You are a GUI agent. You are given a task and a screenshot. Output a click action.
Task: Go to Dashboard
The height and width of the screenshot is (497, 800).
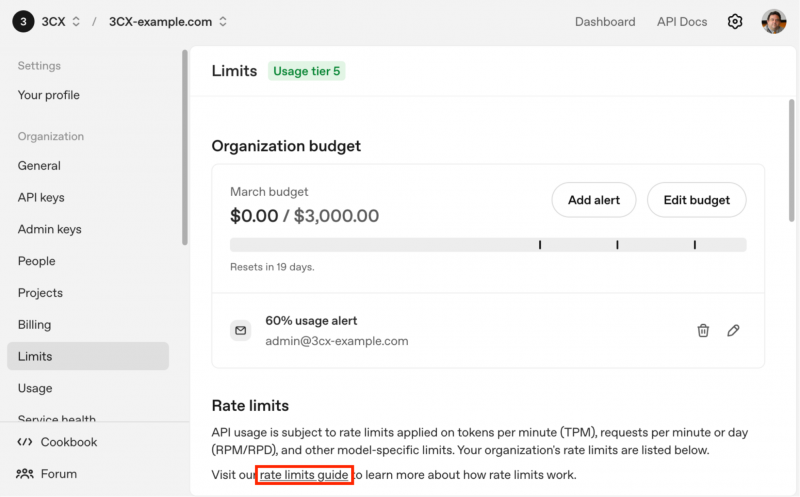pos(605,21)
